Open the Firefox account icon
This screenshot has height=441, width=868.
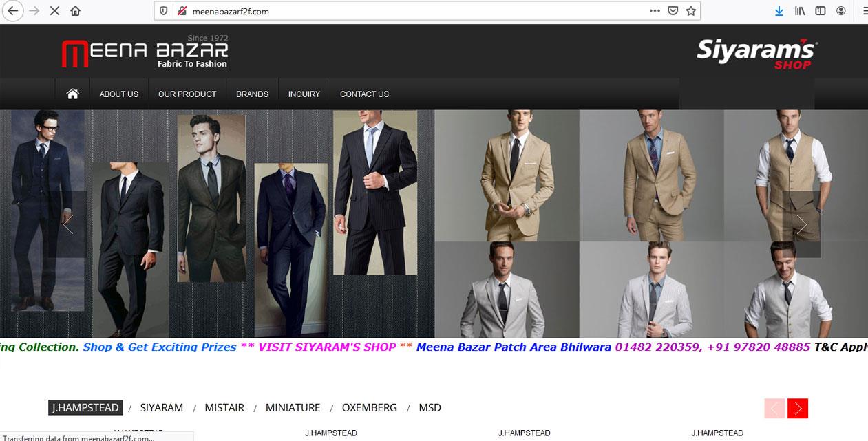coord(841,11)
